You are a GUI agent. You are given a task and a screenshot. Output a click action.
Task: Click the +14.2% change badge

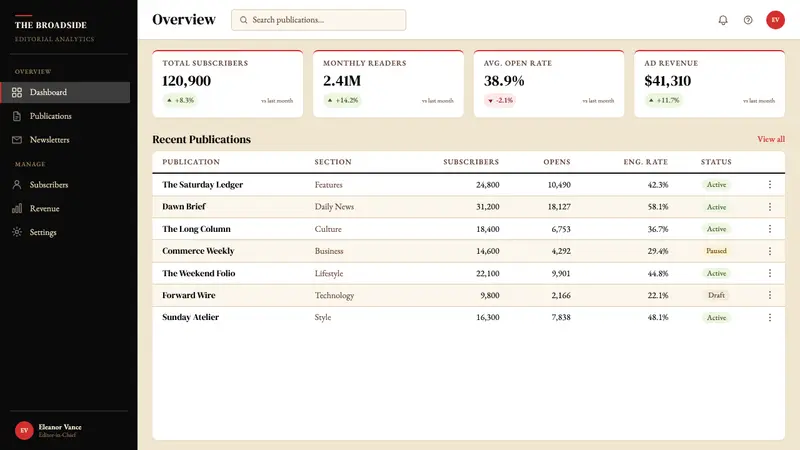click(343, 101)
